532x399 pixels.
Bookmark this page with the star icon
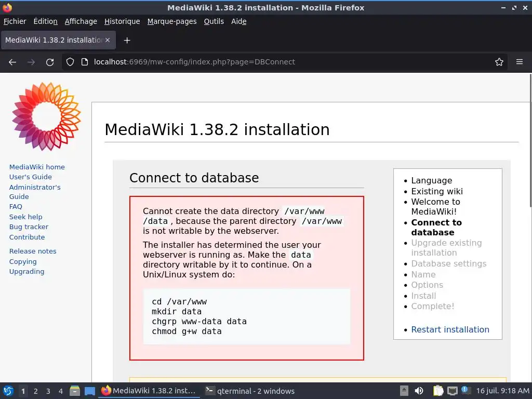tap(499, 62)
